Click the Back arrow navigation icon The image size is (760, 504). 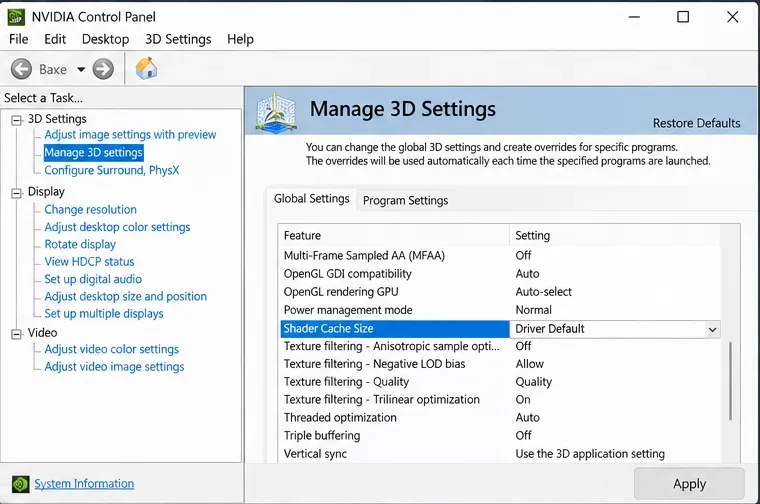[x=21, y=69]
